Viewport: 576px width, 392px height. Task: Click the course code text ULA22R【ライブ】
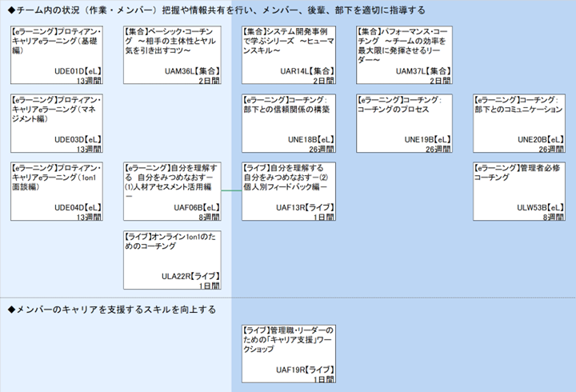pos(190,276)
